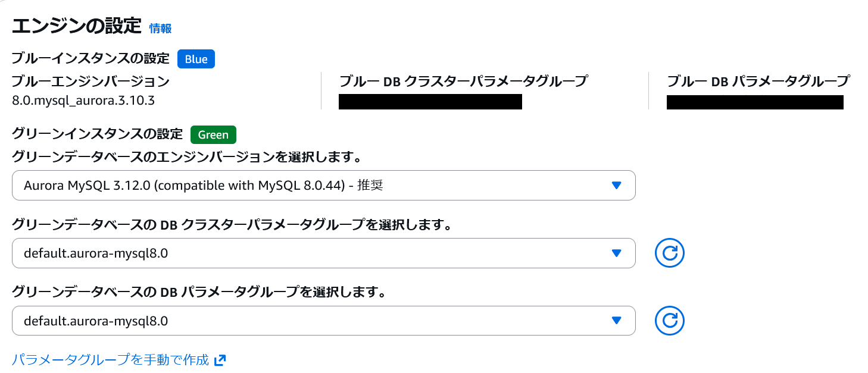Screen dimensions: 868x373
Task: Click the blue engine version value 8.0.mysql_aurora.3.10.3
Action: [83, 100]
